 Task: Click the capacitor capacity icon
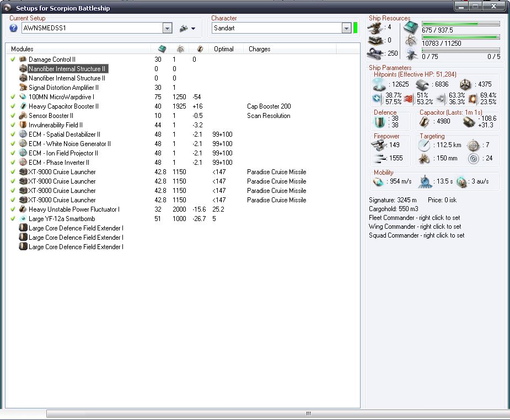pyautogui.click(x=424, y=122)
